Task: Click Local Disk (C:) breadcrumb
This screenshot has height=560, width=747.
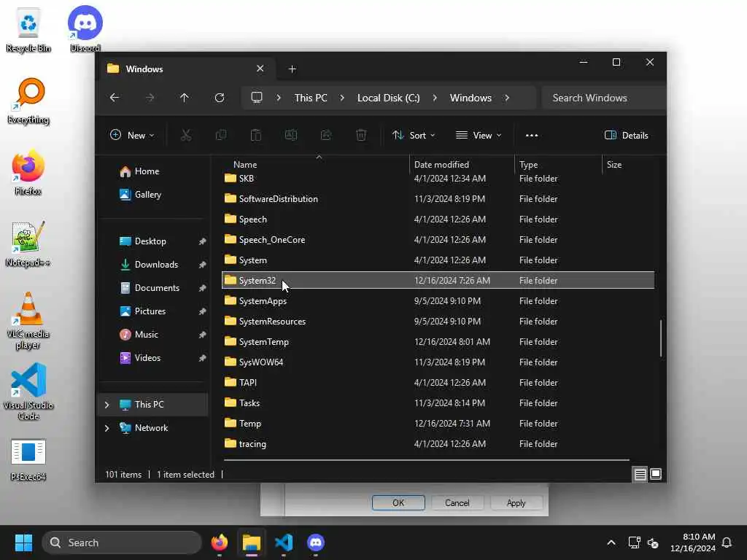Action: pos(388,98)
